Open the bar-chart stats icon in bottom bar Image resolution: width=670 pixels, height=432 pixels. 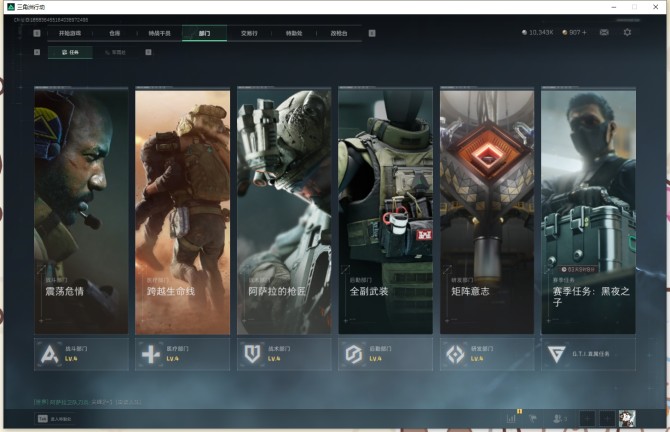point(511,419)
